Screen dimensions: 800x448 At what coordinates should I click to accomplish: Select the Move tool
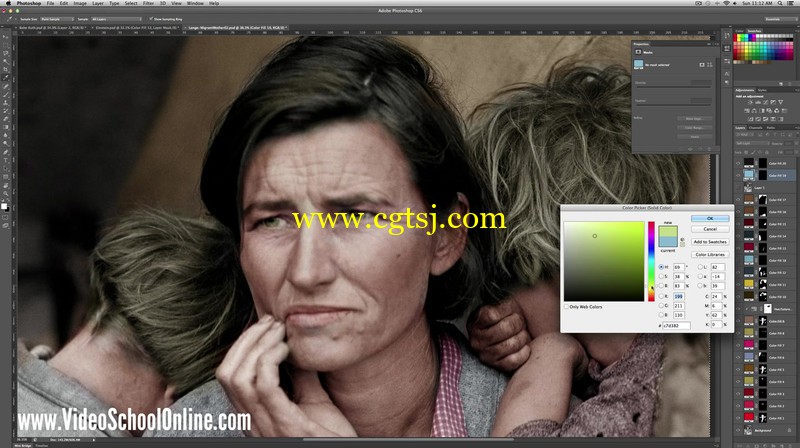pyautogui.click(x=6, y=36)
